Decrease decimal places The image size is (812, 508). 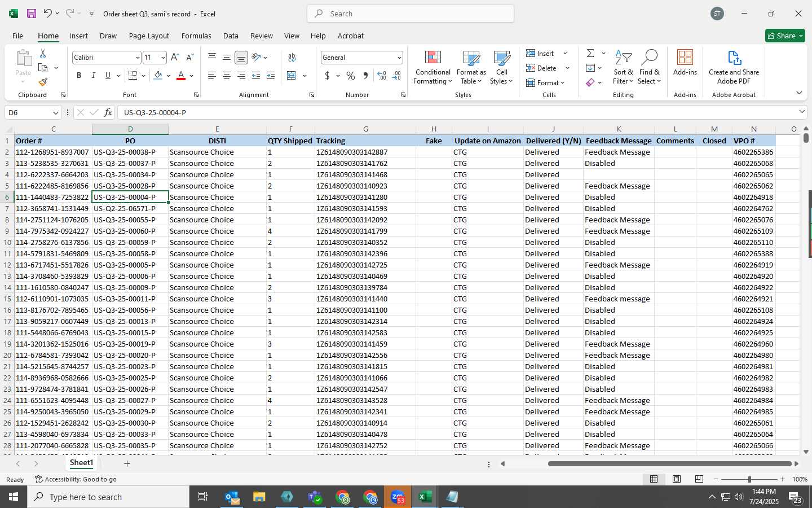click(x=396, y=76)
